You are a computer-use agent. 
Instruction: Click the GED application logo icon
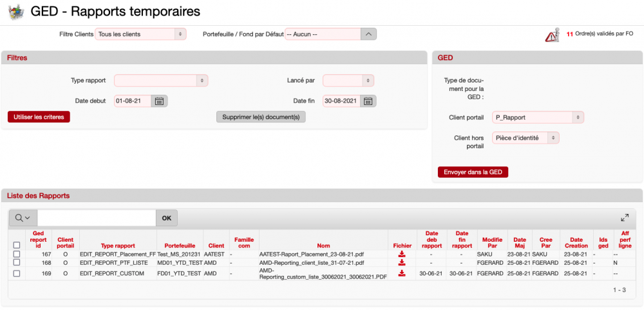click(15, 12)
